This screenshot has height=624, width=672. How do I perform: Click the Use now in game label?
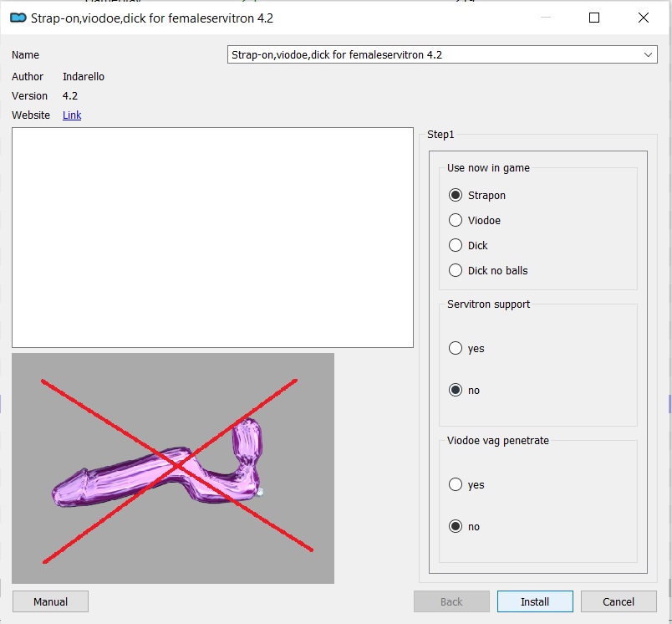click(488, 167)
